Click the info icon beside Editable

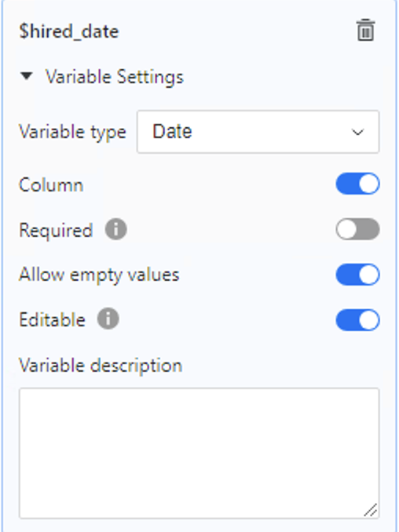108,319
